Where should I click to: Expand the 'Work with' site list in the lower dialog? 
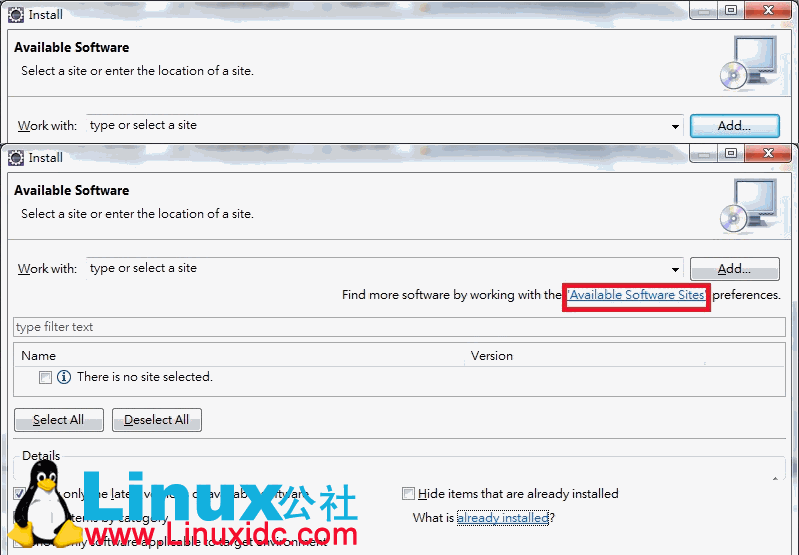676,269
